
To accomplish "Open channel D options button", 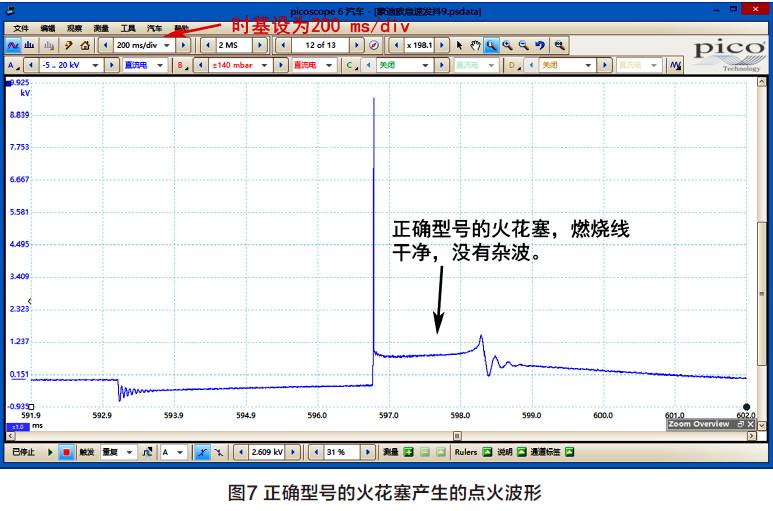I will point(514,65).
